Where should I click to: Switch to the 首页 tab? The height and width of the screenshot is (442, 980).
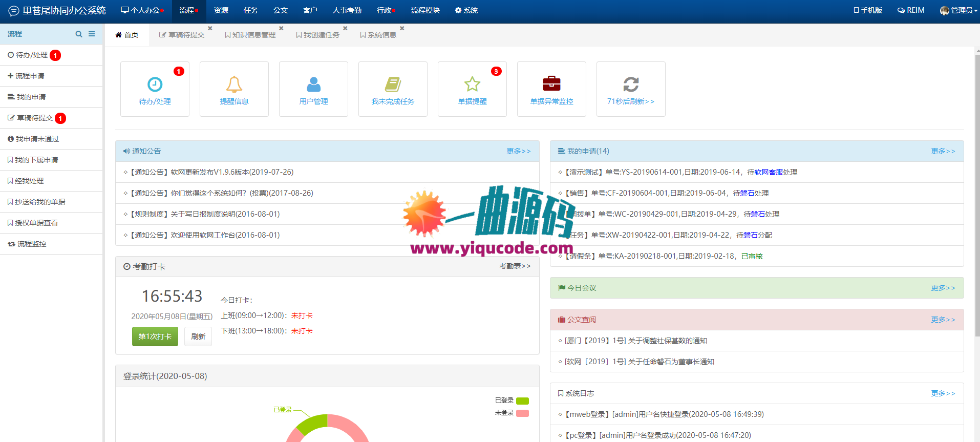pyautogui.click(x=127, y=35)
